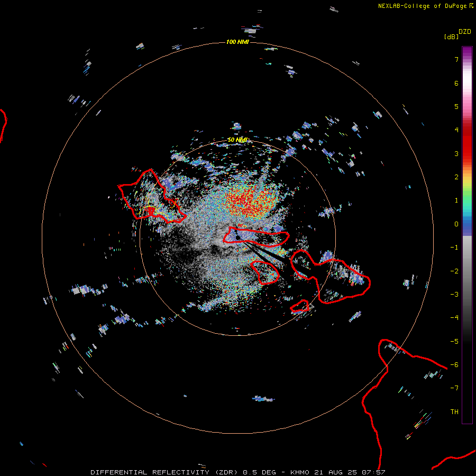Image resolution: width=476 pixels, height=476 pixels.
Task: Click the -4 value on color scale
Action: pos(454,318)
